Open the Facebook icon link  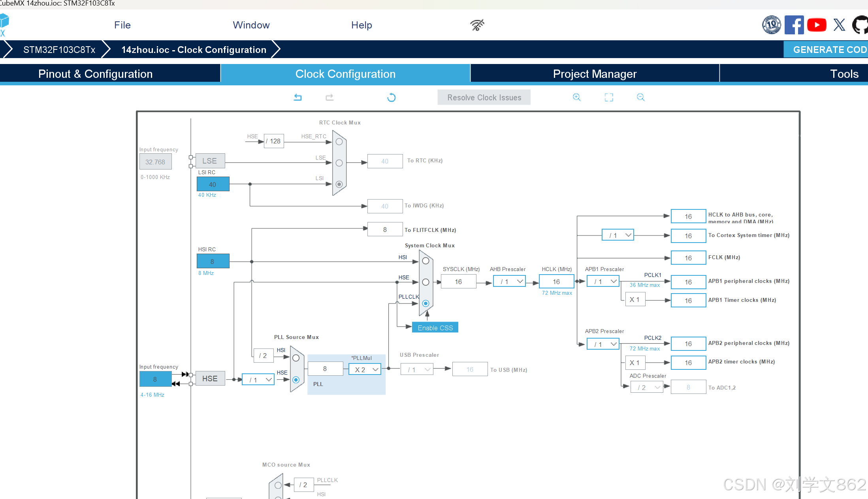[794, 25]
